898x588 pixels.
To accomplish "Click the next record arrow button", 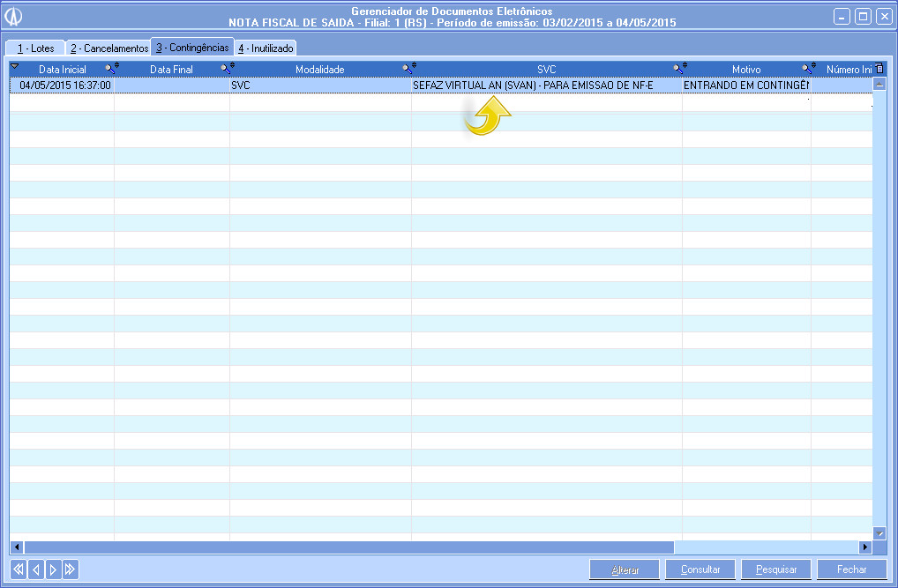I will (x=53, y=569).
